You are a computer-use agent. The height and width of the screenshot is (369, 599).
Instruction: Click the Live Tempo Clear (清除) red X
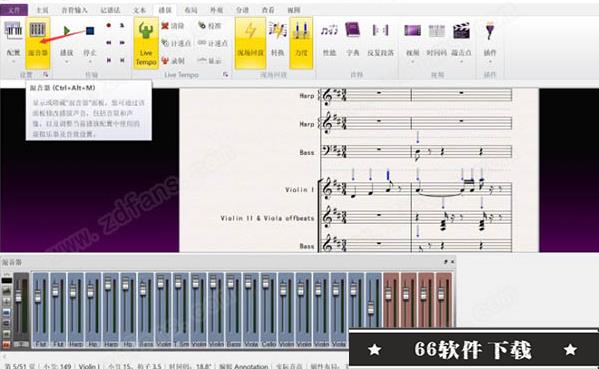[173, 26]
